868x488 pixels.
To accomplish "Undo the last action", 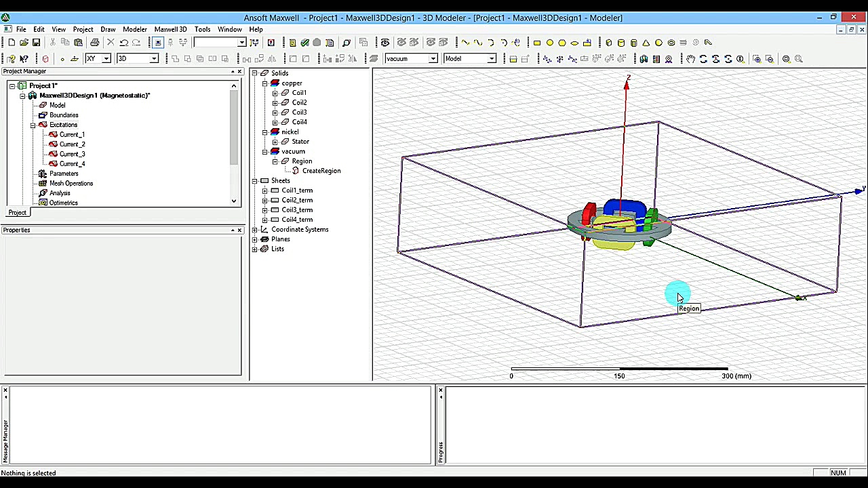I will coord(124,42).
